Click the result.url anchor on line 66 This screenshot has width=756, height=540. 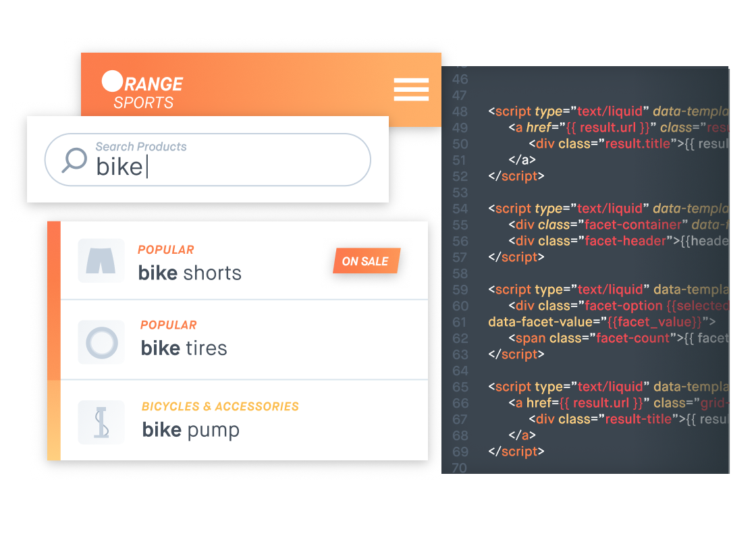click(x=618, y=402)
